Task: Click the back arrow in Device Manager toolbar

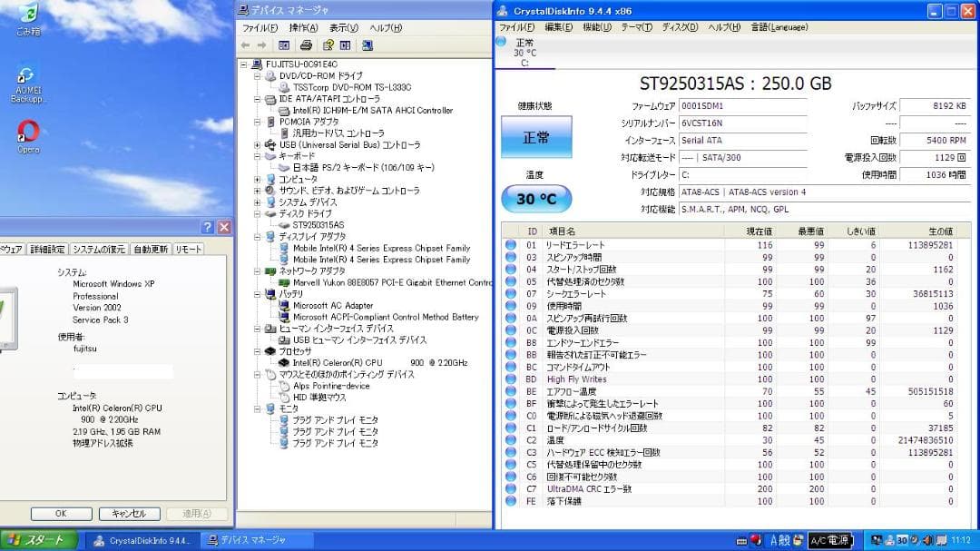Action: point(246,45)
